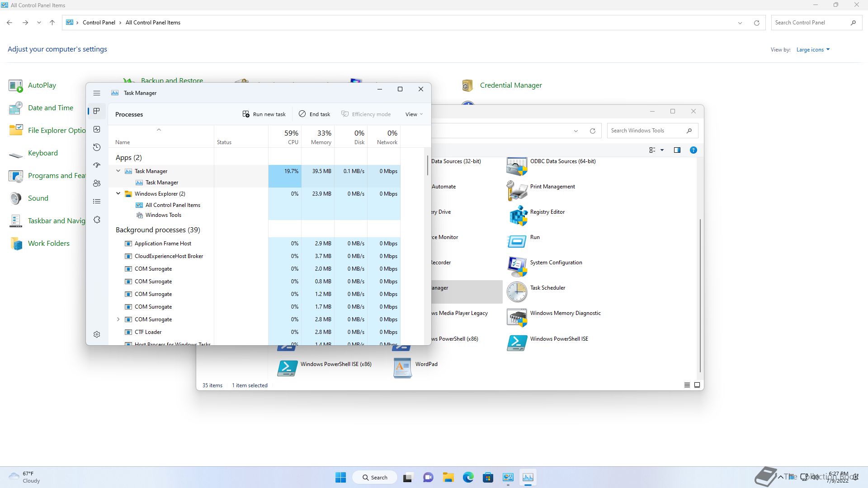This screenshot has height=488, width=868.
Task: Open App history page in Task Manager sidebar
Action: click(96, 147)
